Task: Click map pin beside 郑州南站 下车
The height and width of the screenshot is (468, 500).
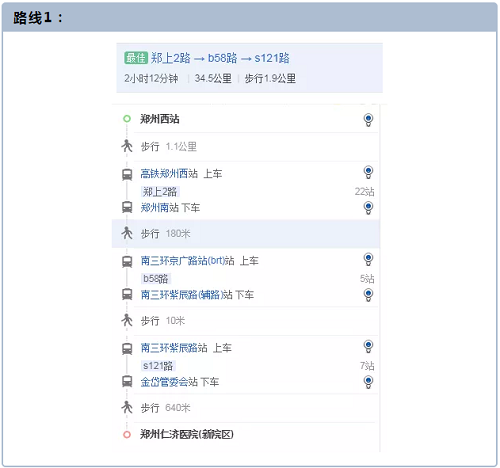Action: tap(368, 208)
